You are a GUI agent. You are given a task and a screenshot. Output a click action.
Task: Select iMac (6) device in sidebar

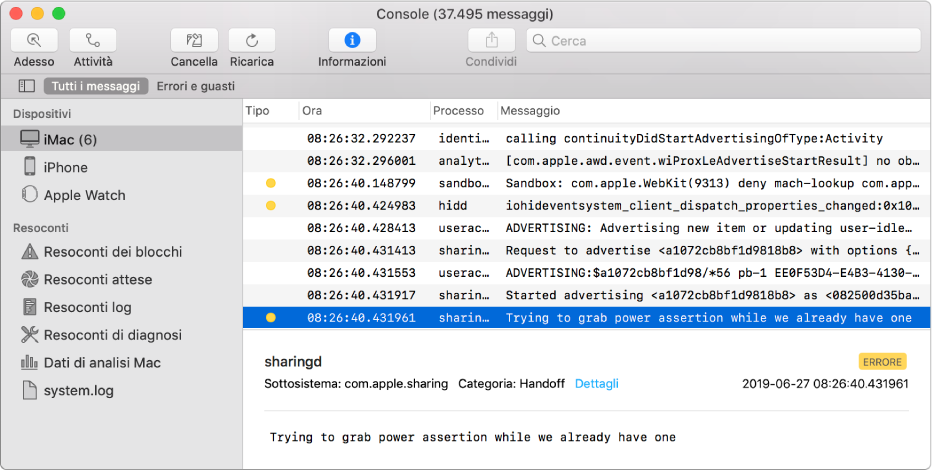pyautogui.click(x=122, y=139)
